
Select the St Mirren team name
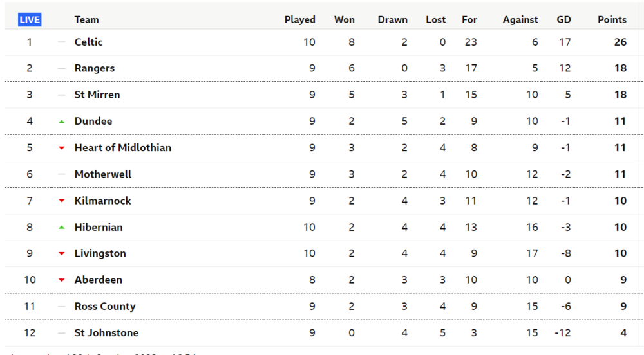(97, 95)
